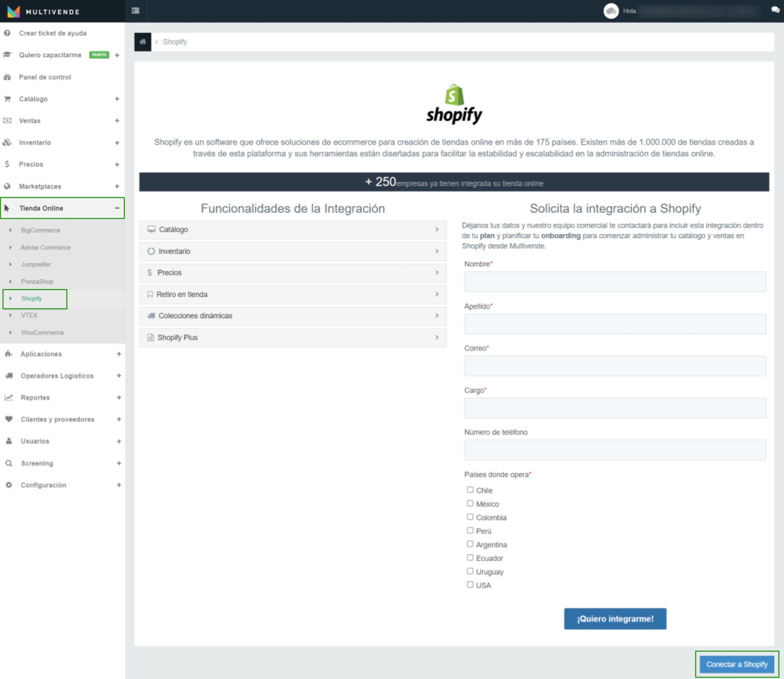Check the México country checkbox
The width and height of the screenshot is (784, 679).
click(470, 503)
